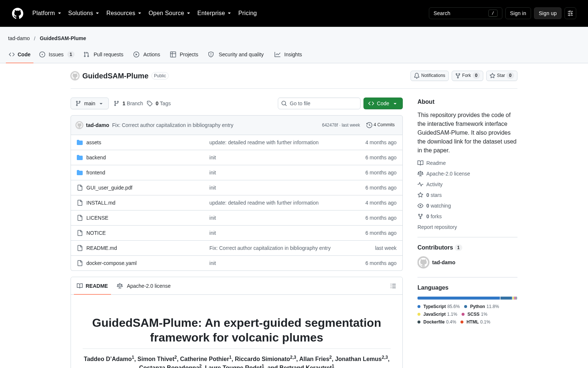The image size is (588, 368).
Task: Click the header Search box
Action: (x=465, y=13)
